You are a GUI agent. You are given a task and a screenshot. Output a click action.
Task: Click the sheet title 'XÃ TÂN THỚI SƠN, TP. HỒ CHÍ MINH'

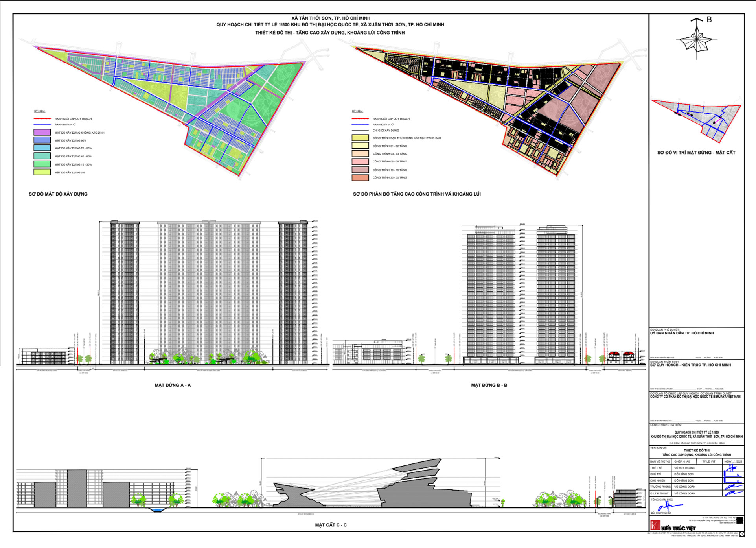tap(331, 18)
